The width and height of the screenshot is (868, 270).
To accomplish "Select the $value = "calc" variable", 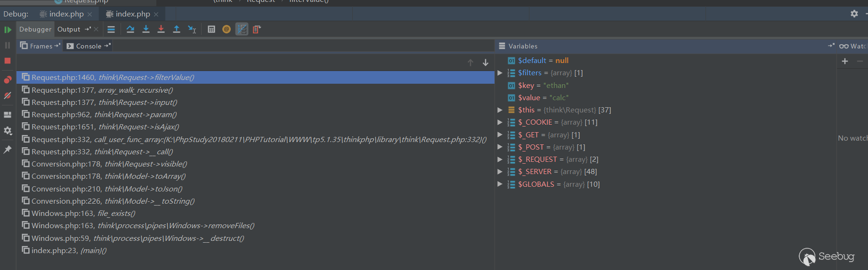I will tap(538, 98).
